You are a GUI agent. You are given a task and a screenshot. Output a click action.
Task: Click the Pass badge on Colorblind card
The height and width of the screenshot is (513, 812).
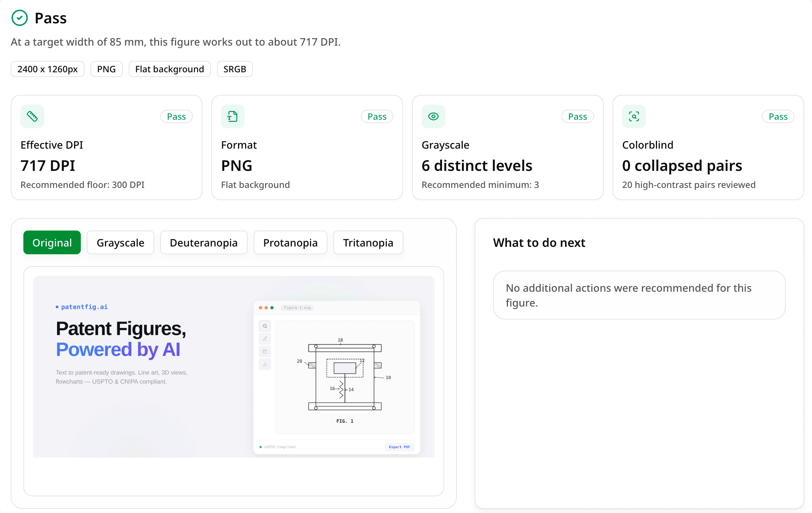[x=778, y=116]
